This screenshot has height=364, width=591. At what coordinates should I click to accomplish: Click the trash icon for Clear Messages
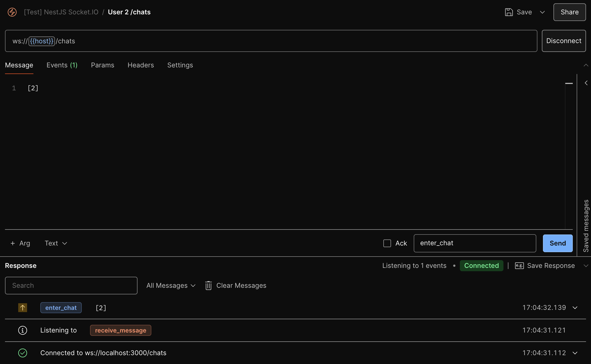[x=209, y=286]
